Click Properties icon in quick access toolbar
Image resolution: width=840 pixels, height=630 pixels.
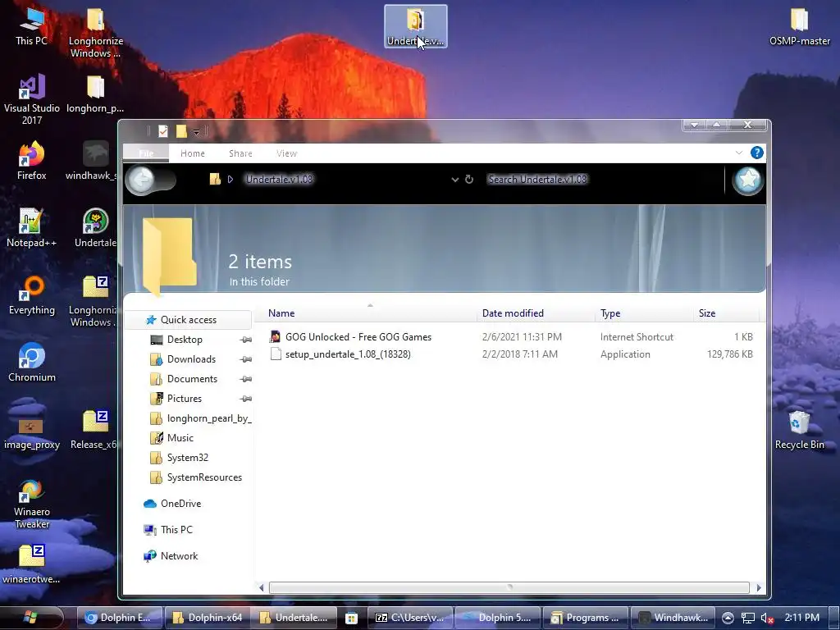(163, 130)
